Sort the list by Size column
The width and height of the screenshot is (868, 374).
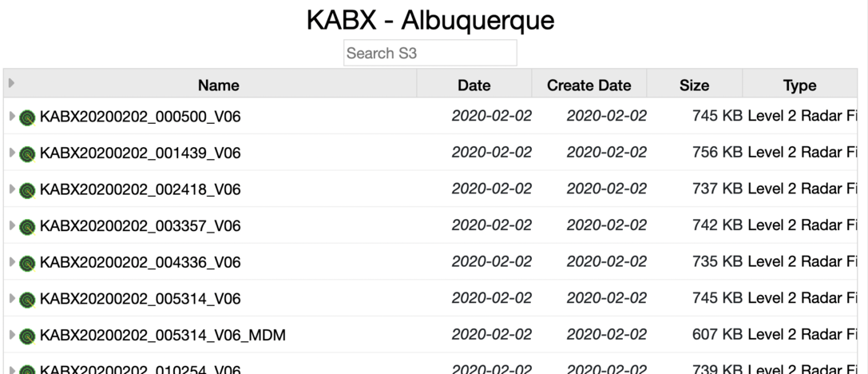tap(694, 85)
